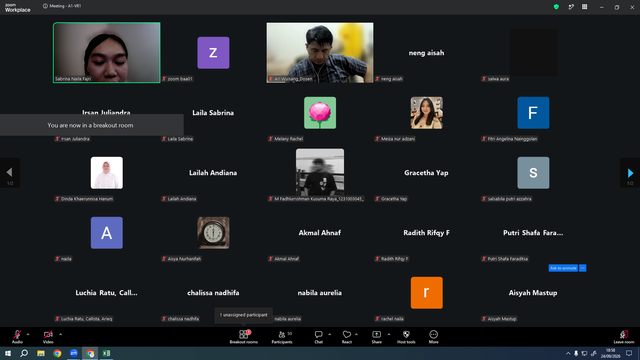Click Ask to unmute for Putri Shafa
Screen dimensions: 640x360
pyautogui.click(x=563, y=268)
